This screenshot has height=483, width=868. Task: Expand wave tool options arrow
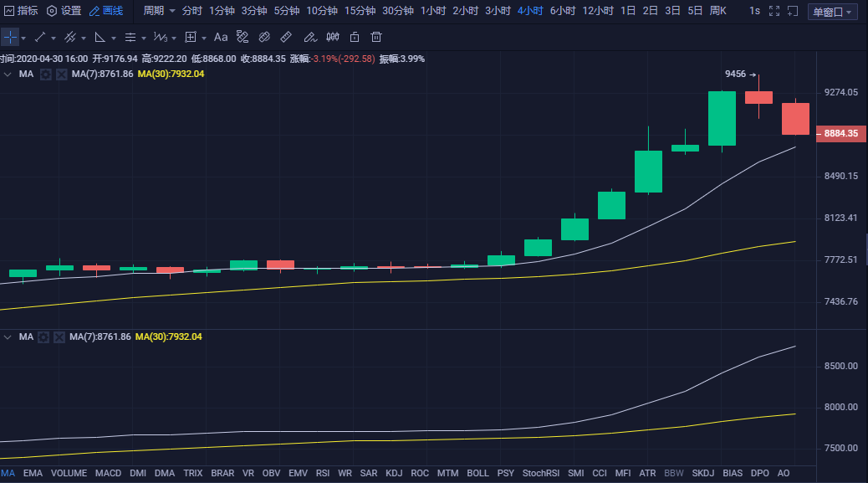point(174,39)
